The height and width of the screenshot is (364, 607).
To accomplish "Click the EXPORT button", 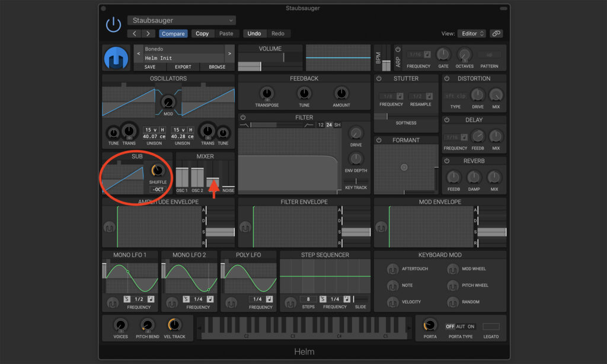I will (183, 67).
